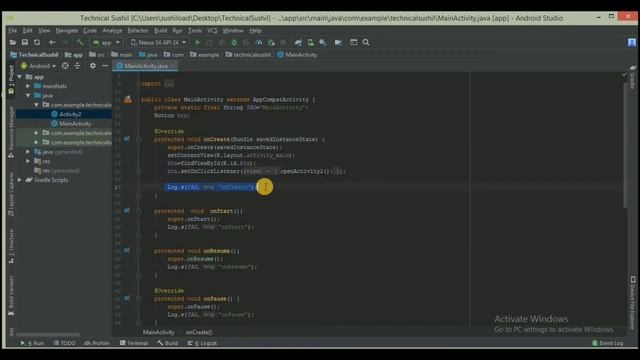This screenshot has height=360, width=640.
Task: Toggle the 1: Project tool window
Action: [x=11, y=80]
